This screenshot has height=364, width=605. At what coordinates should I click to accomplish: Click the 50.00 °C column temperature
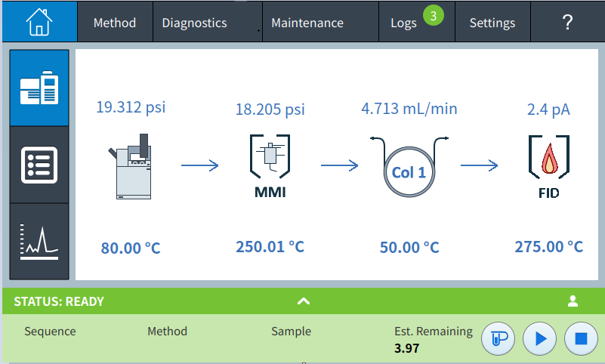pyautogui.click(x=409, y=248)
